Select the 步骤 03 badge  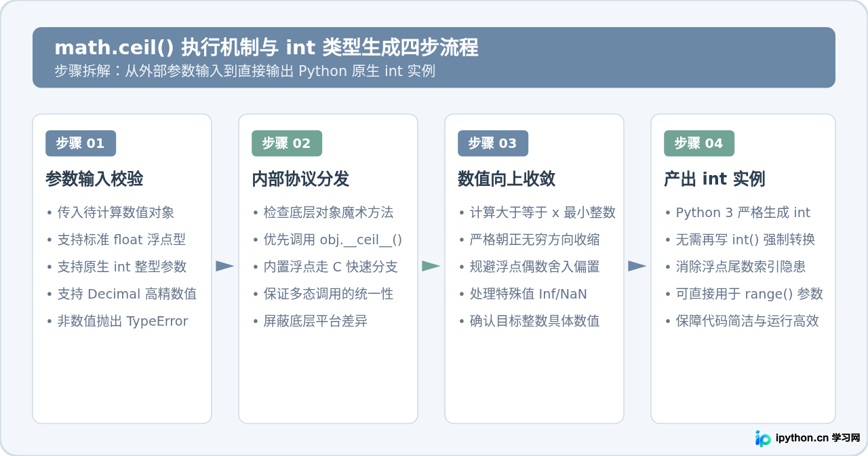493,143
